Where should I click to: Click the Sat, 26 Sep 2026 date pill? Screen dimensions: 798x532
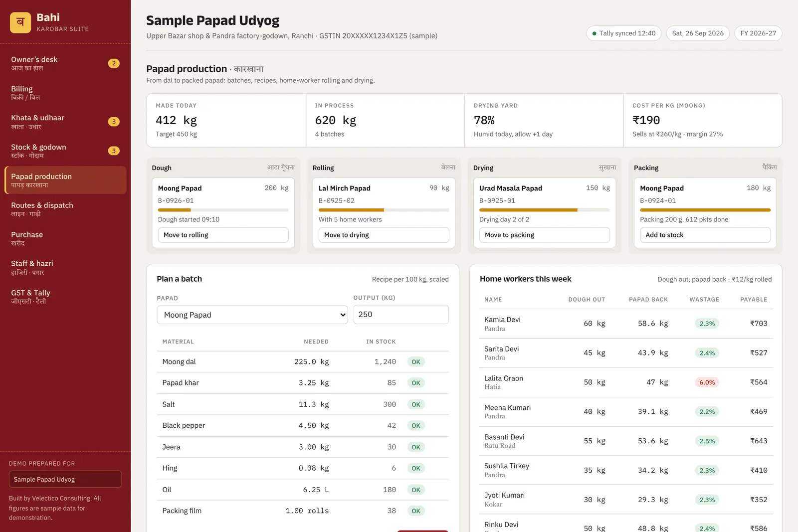coord(698,33)
